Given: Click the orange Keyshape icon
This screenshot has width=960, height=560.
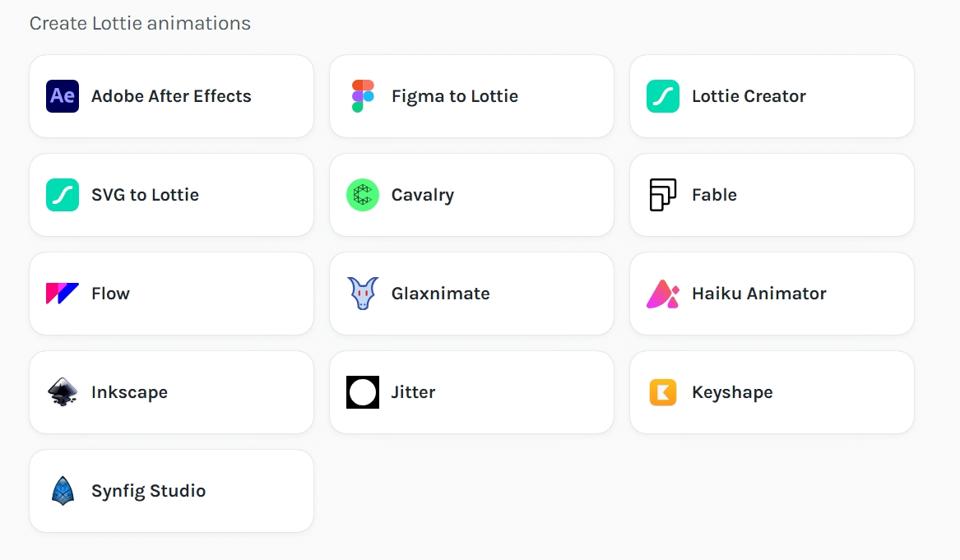Looking at the screenshot, I should pyautogui.click(x=663, y=392).
